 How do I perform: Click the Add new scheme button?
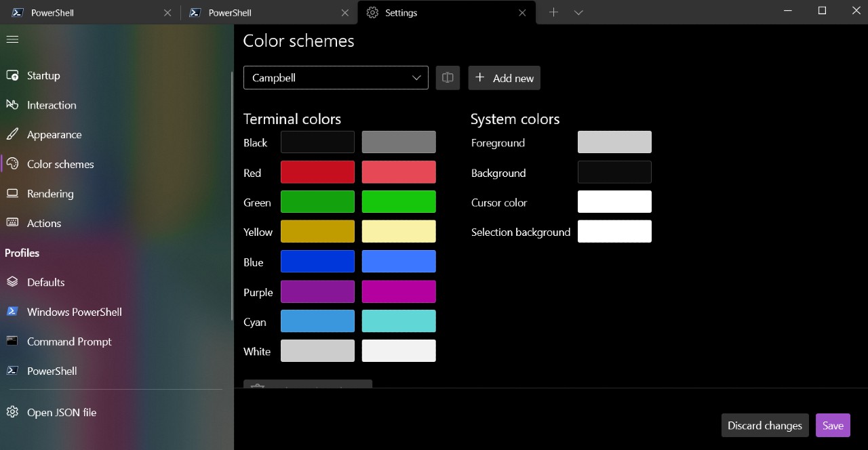[504, 78]
